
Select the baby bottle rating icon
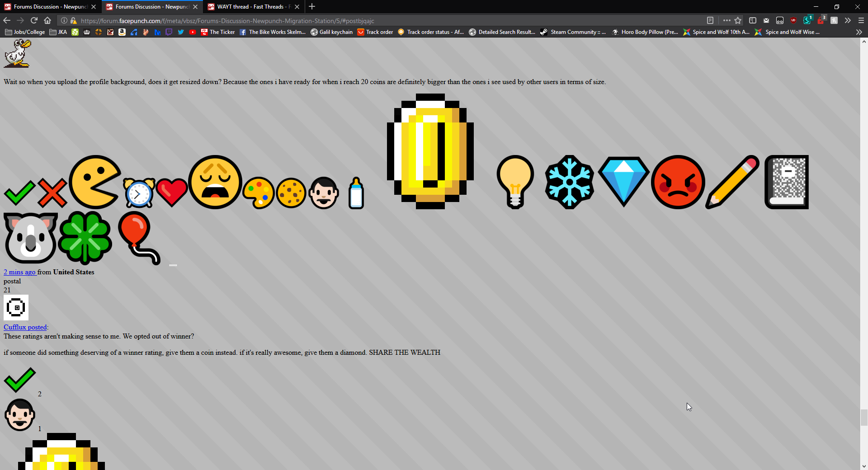(356, 193)
